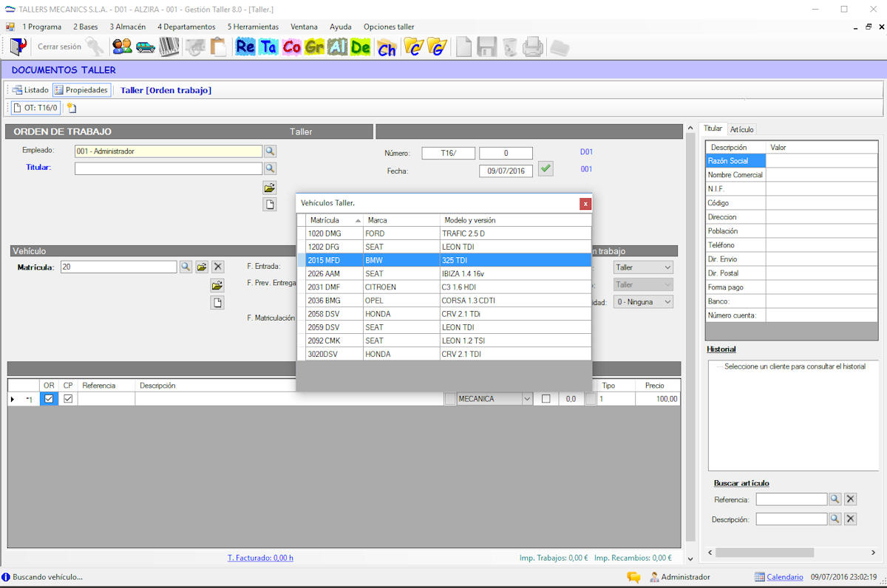The height and width of the screenshot is (588, 887).
Task: Click the search magnifier next to Titular field
Action: pos(270,168)
